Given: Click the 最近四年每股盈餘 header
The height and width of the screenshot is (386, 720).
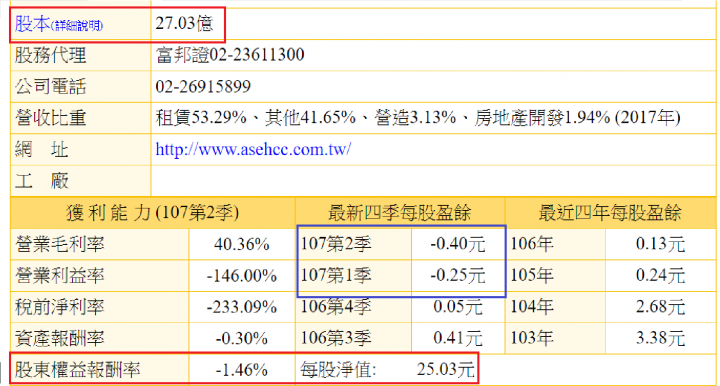Looking at the screenshot, I should [610, 213].
